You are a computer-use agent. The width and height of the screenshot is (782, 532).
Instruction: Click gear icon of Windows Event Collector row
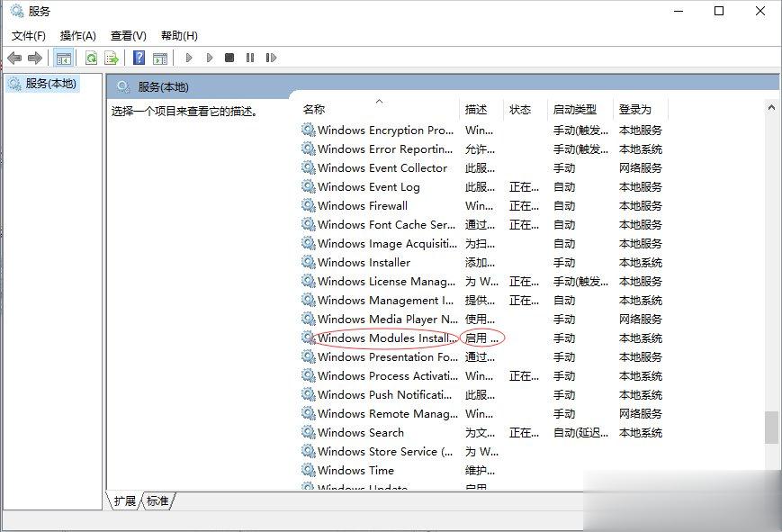point(309,167)
